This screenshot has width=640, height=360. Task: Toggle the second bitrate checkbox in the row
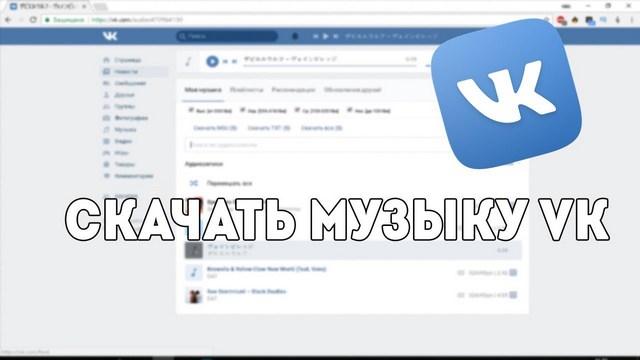(x=242, y=110)
